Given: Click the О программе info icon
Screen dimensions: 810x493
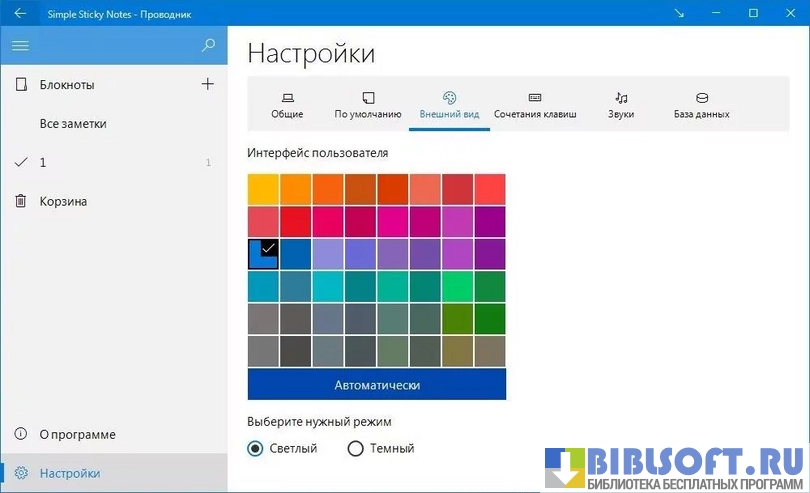Looking at the screenshot, I should pyautogui.click(x=20, y=434).
